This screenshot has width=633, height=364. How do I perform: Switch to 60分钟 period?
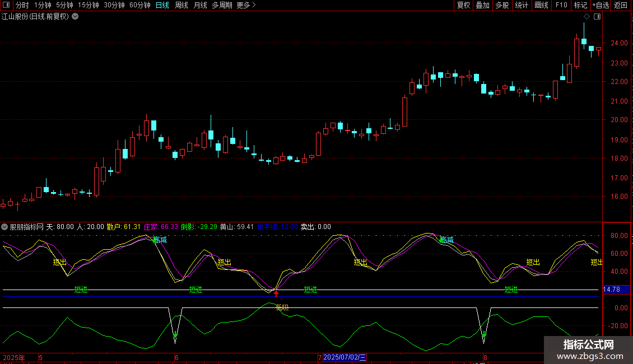point(139,6)
